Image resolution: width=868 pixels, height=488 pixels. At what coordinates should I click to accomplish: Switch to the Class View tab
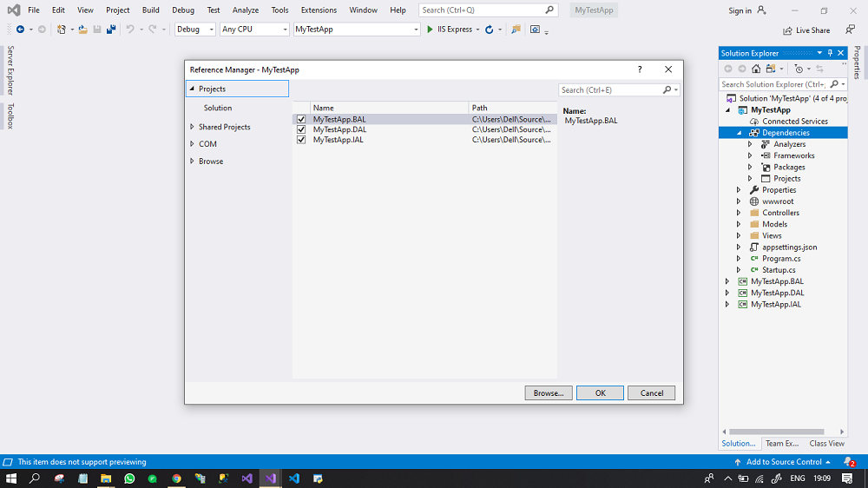(826, 443)
